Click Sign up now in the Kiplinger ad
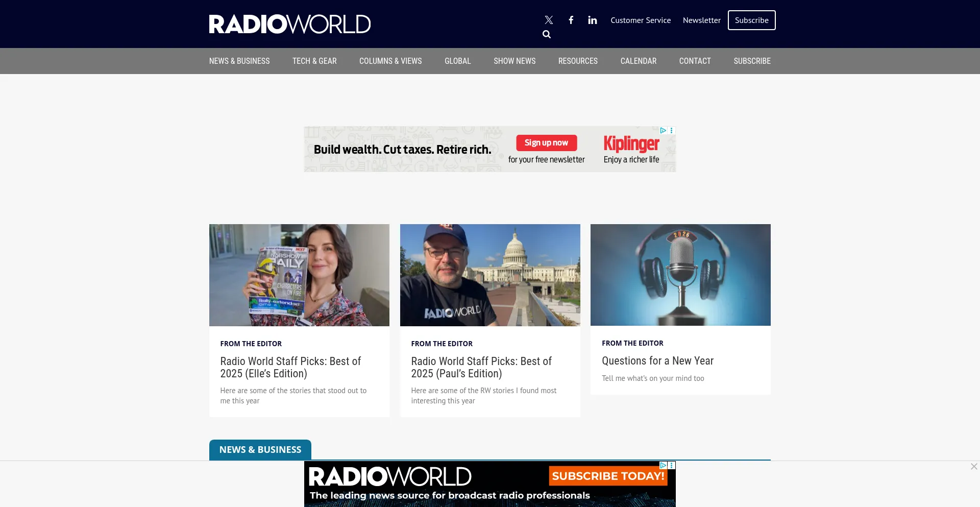The width and height of the screenshot is (980, 507). coord(546,143)
